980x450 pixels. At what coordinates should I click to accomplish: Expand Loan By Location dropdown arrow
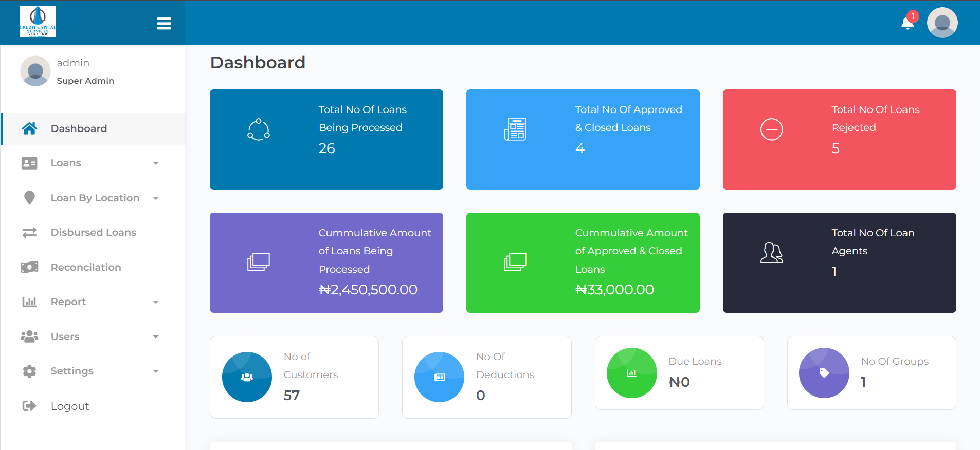click(156, 198)
